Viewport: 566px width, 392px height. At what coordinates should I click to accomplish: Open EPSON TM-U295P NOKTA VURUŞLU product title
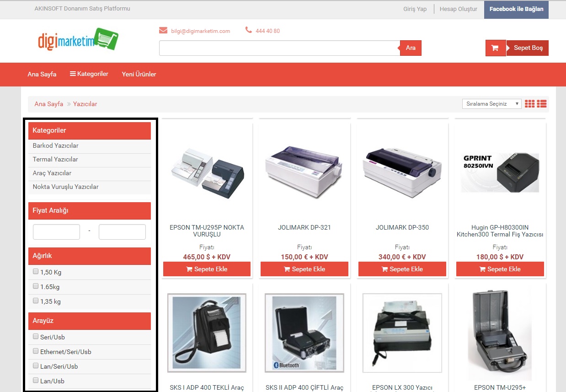[207, 231]
